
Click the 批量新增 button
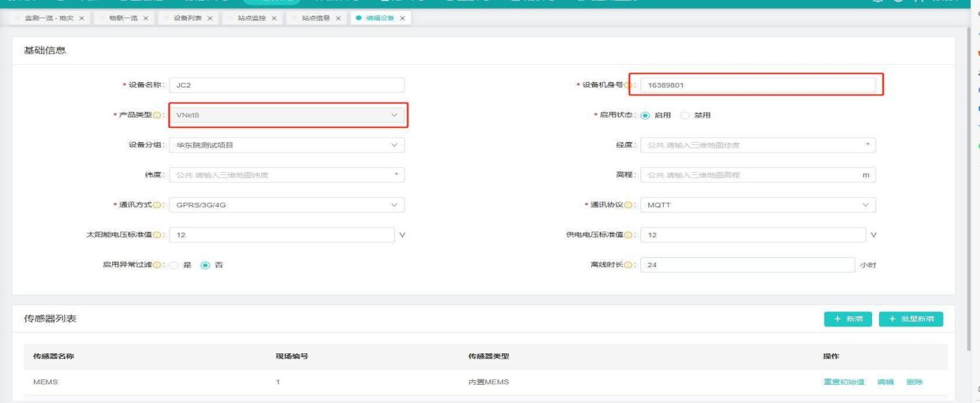click(910, 319)
